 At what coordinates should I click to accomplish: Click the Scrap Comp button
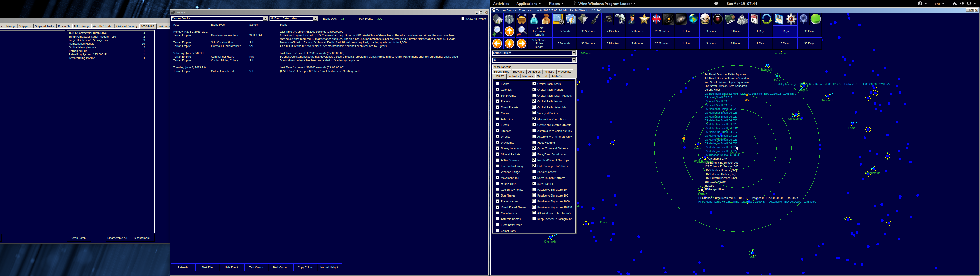point(78,238)
